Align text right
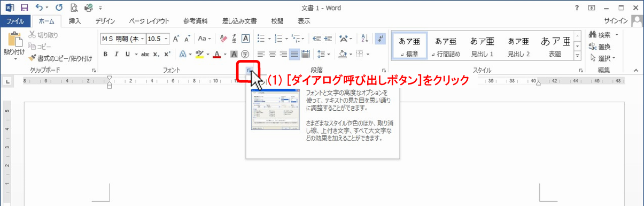The image size is (644, 206). [x=283, y=54]
